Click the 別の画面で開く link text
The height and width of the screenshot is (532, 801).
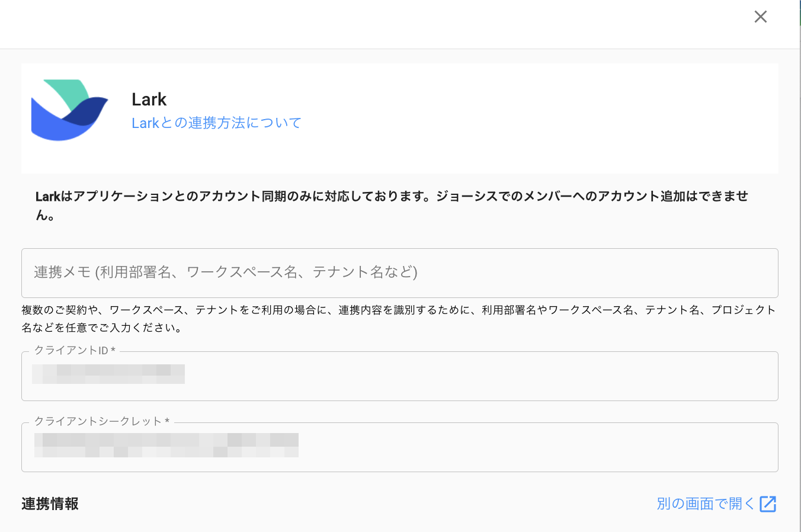point(705,504)
